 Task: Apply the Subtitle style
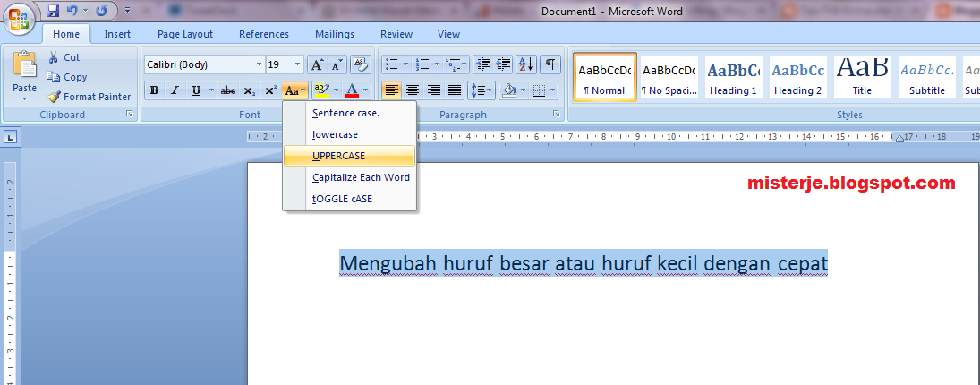(927, 77)
